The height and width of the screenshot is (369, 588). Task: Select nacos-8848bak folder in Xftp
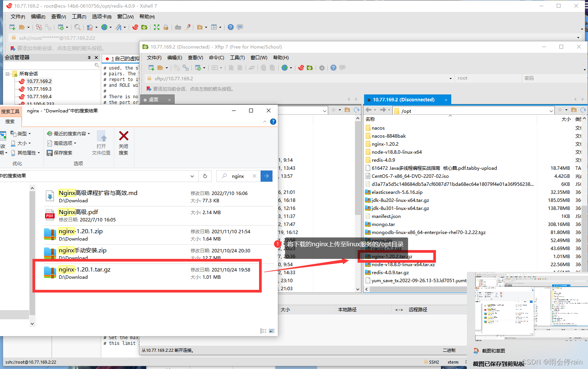click(x=389, y=136)
